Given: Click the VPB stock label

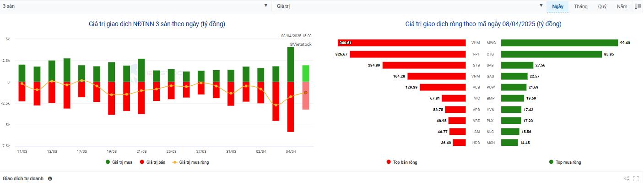Looking at the screenshot, I should coord(476,110).
